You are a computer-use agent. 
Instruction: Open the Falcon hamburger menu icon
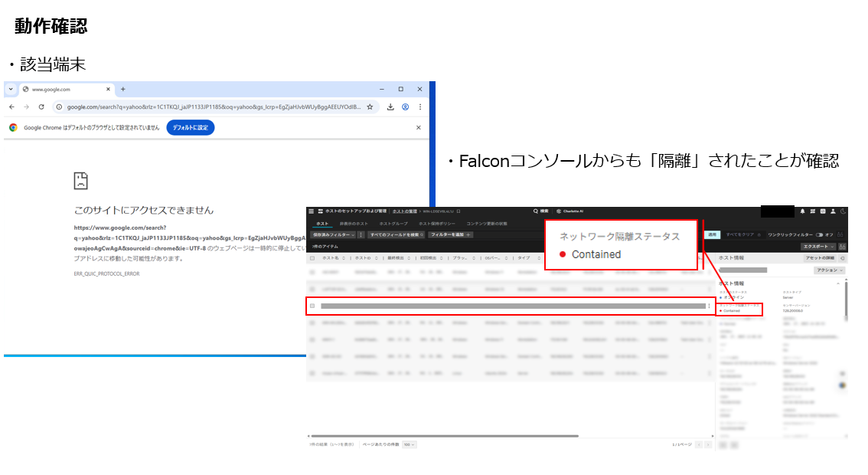(x=311, y=211)
